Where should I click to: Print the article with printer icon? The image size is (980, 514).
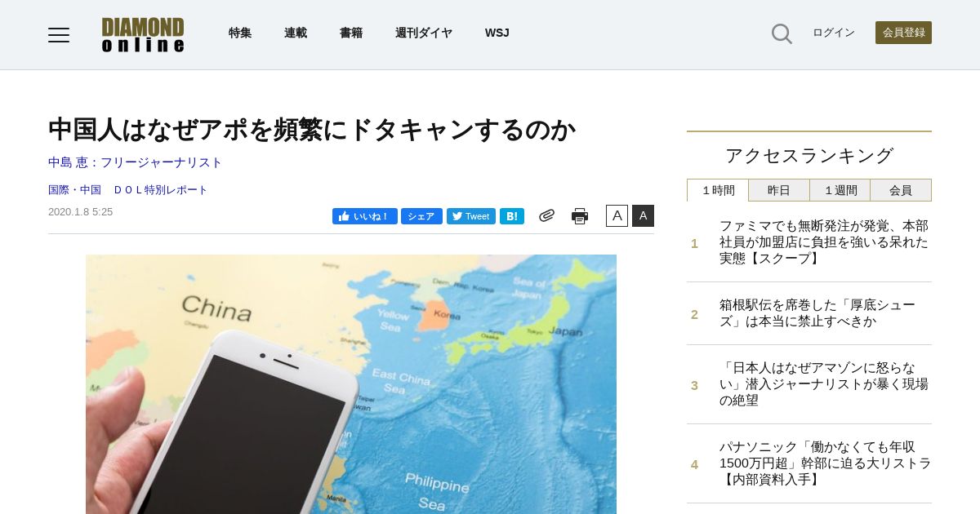580,216
